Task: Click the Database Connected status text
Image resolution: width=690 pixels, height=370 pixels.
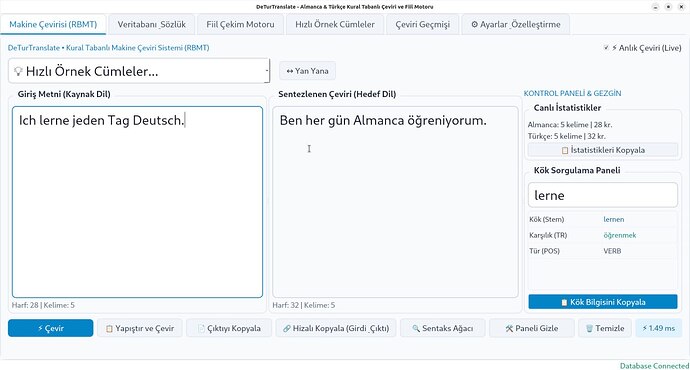Action: click(x=654, y=366)
